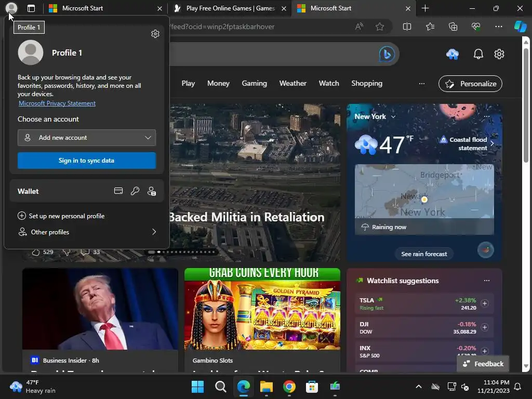Open Windows Start menu
Screen dimensions: 532x399
click(x=198, y=387)
